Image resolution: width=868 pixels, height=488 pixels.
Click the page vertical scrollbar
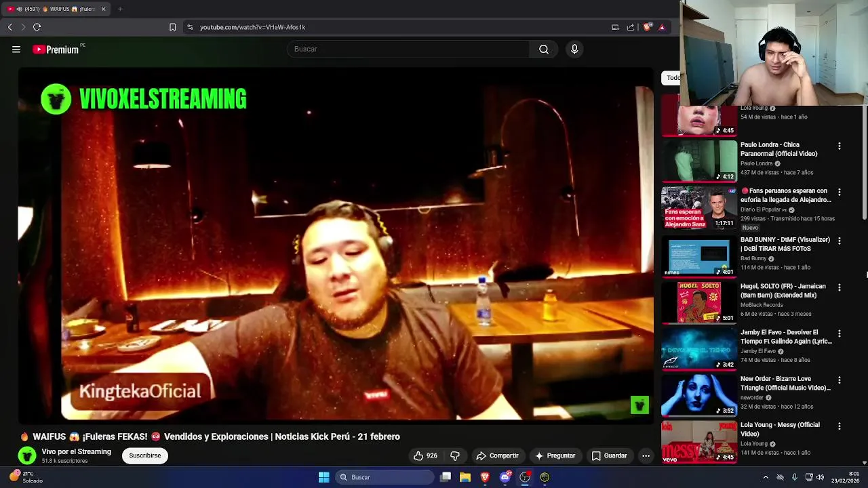click(865, 163)
